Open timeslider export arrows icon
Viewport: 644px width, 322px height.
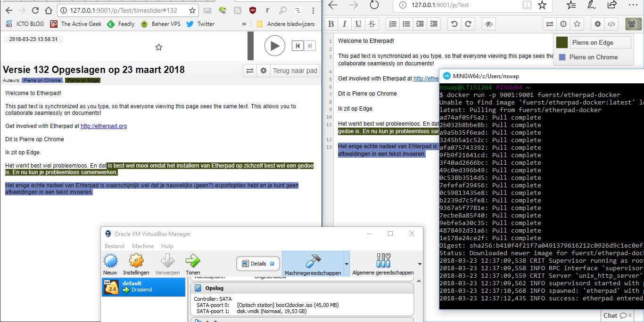(x=250, y=71)
